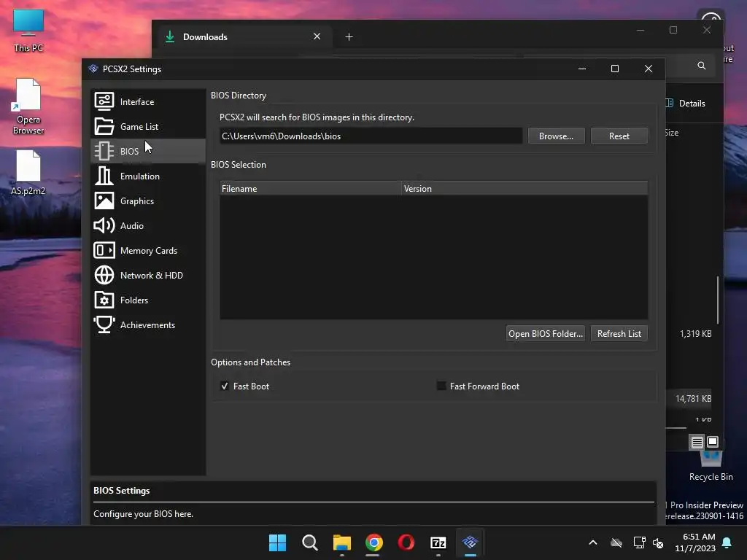
Task: Select the Game List folder icon
Action: tap(104, 126)
